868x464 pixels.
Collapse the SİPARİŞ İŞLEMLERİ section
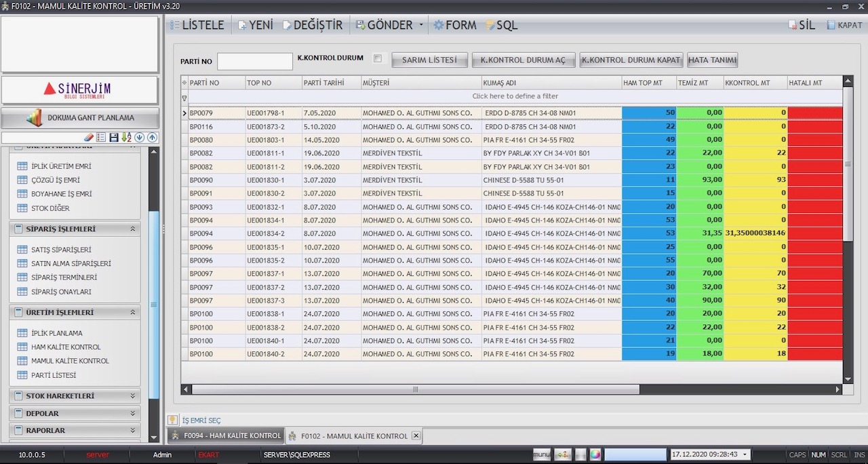pyautogui.click(x=133, y=229)
